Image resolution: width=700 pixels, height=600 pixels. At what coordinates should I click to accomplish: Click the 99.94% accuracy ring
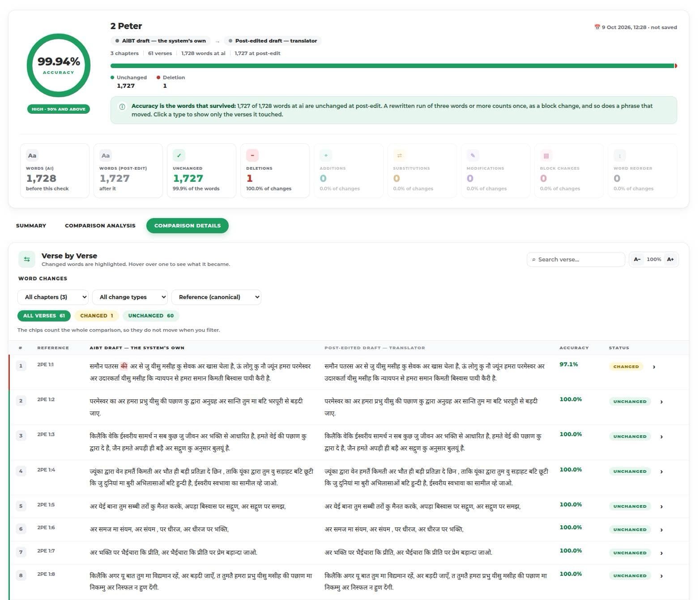coord(59,65)
